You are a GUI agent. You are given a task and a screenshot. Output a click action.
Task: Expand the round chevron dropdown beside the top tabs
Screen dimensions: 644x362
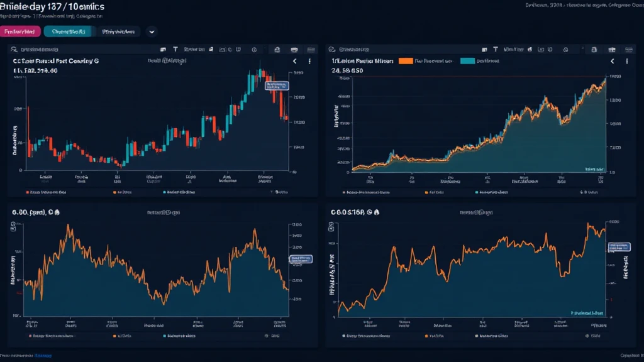(152, 31)
